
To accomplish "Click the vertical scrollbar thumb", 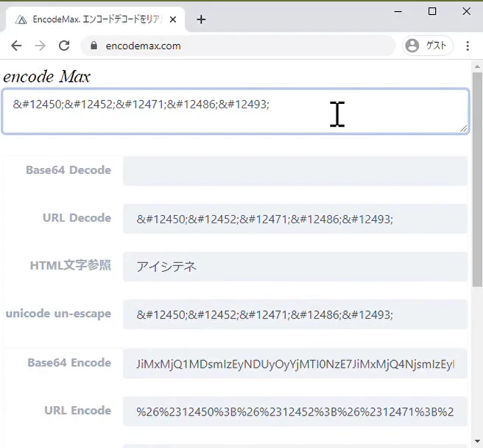I will pos(477,180).
